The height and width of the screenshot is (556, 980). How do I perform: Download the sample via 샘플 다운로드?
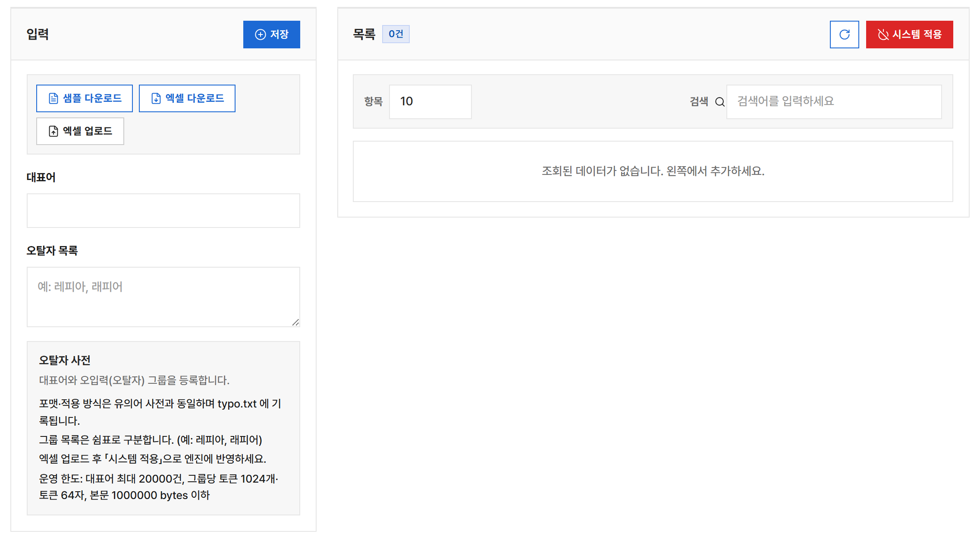pos(85,98)
